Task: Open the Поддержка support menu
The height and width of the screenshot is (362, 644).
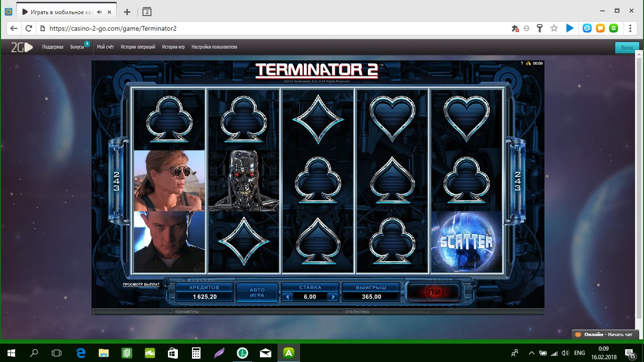Action: pos(52,47)
